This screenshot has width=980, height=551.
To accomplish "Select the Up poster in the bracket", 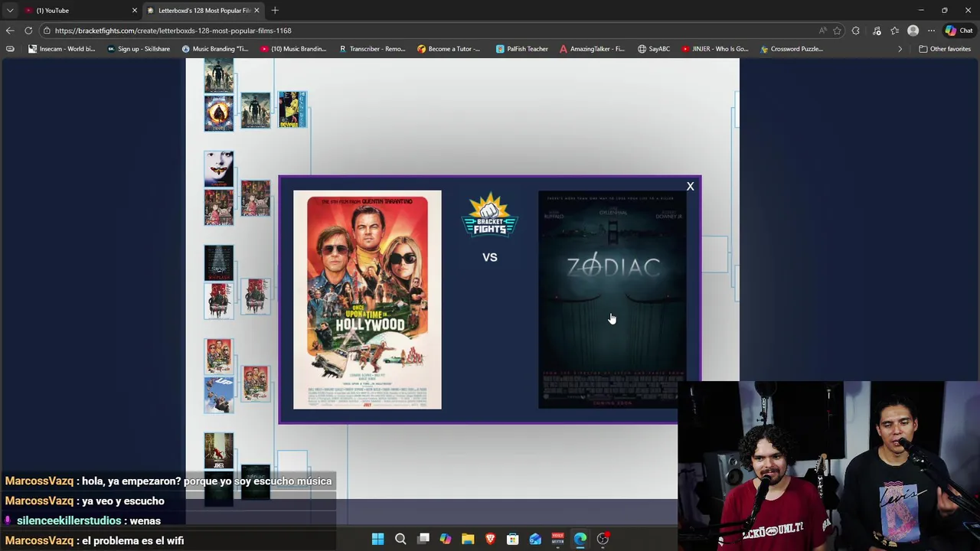I will pyautogui.click(x=219, y=394).
